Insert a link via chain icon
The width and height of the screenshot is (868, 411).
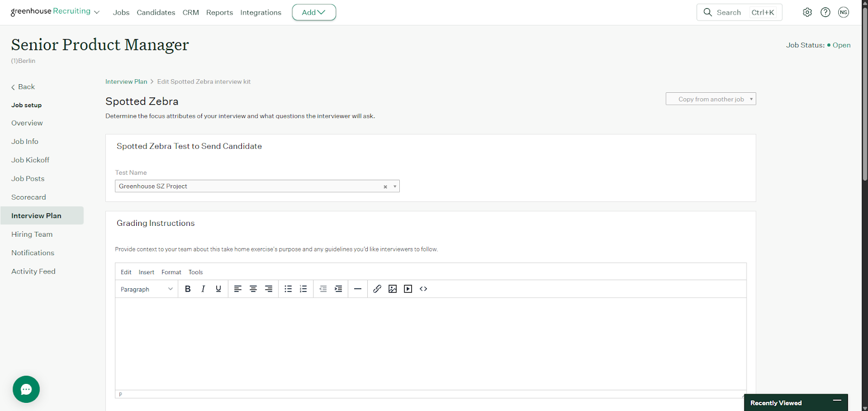[377, 289]
